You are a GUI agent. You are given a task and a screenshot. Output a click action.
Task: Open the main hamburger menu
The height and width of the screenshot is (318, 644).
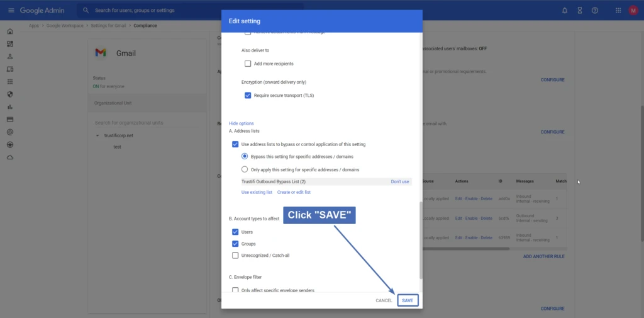point(11,11)
